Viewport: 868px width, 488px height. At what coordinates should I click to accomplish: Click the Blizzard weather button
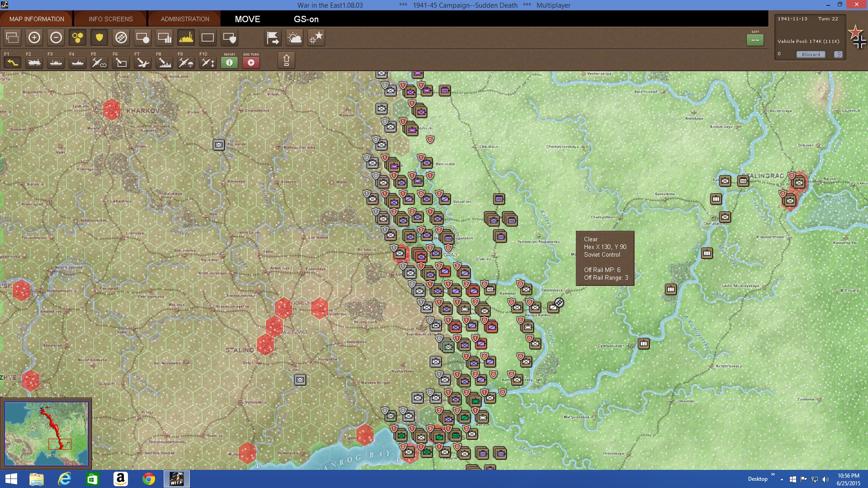click(x=811, y=54)
